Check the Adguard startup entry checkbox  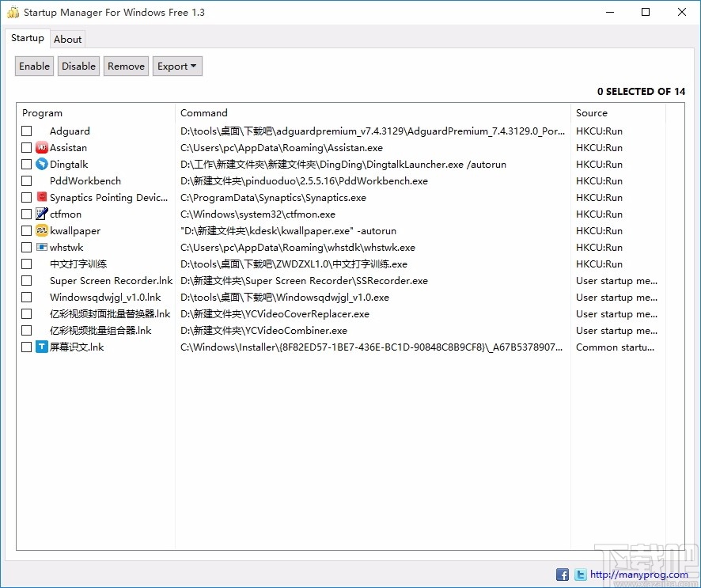pyautogui.click(x=26, y=131)
